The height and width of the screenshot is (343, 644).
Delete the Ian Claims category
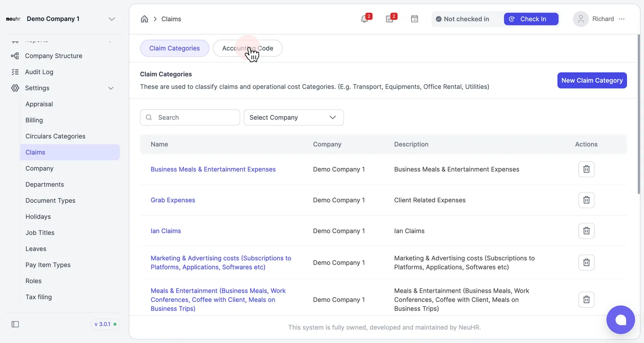[x=586, y=231]
